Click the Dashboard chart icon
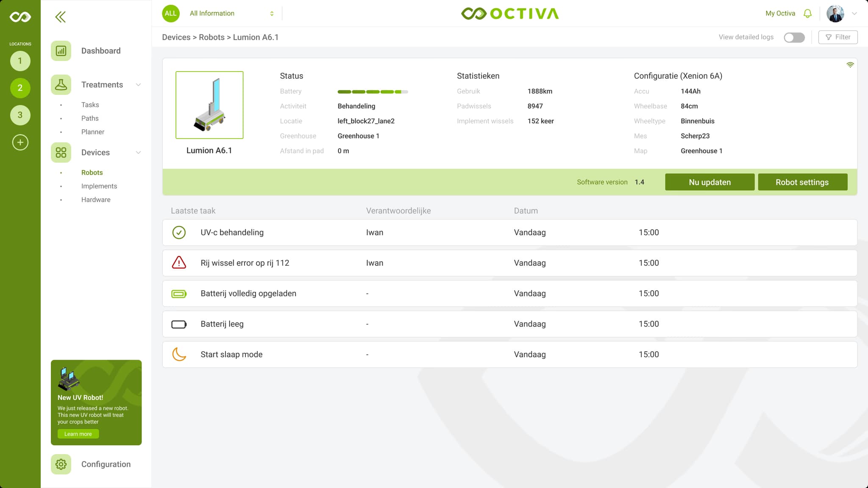 pos(61,51)
